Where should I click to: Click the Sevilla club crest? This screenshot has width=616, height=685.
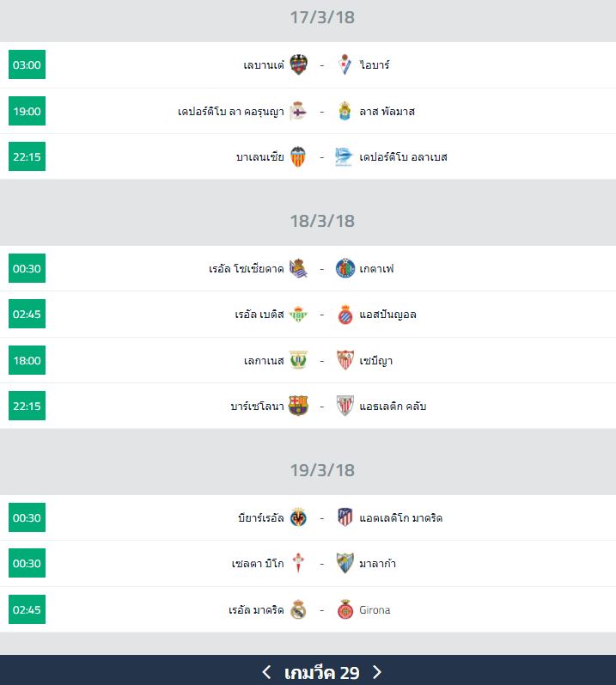(345, 360)
